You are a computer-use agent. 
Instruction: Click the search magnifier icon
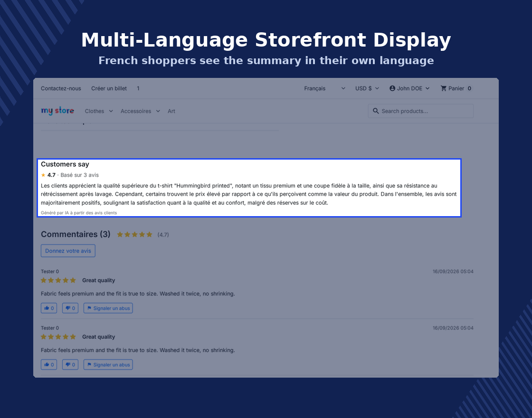click(376, 111)
